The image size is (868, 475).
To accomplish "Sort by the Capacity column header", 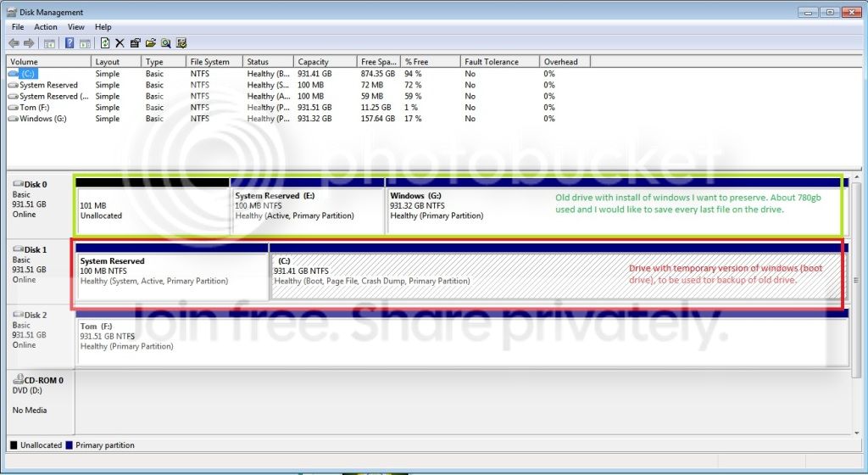I will tap(325, 61).
